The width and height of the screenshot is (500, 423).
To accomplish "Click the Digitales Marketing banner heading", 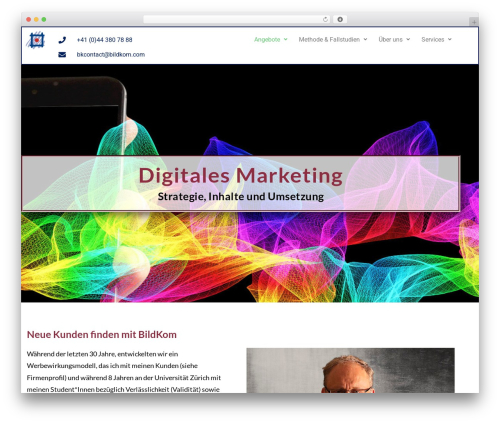I will (x=240, y=175).
